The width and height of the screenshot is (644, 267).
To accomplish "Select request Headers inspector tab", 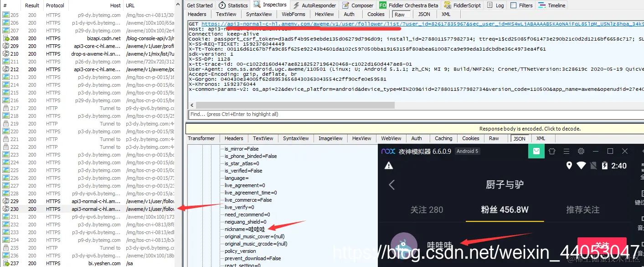I will 197,14.
